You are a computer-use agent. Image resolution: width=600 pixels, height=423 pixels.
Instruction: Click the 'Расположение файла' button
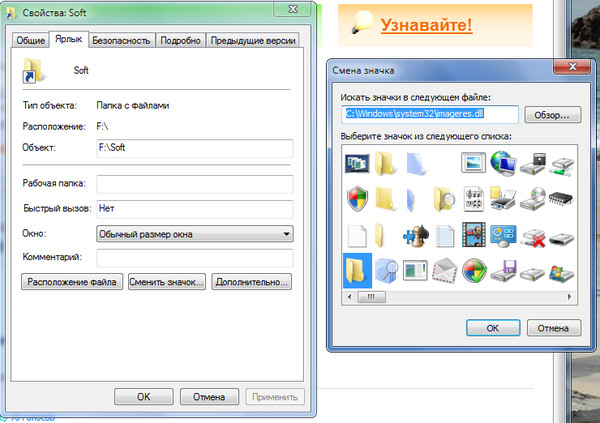click(72, 282)
